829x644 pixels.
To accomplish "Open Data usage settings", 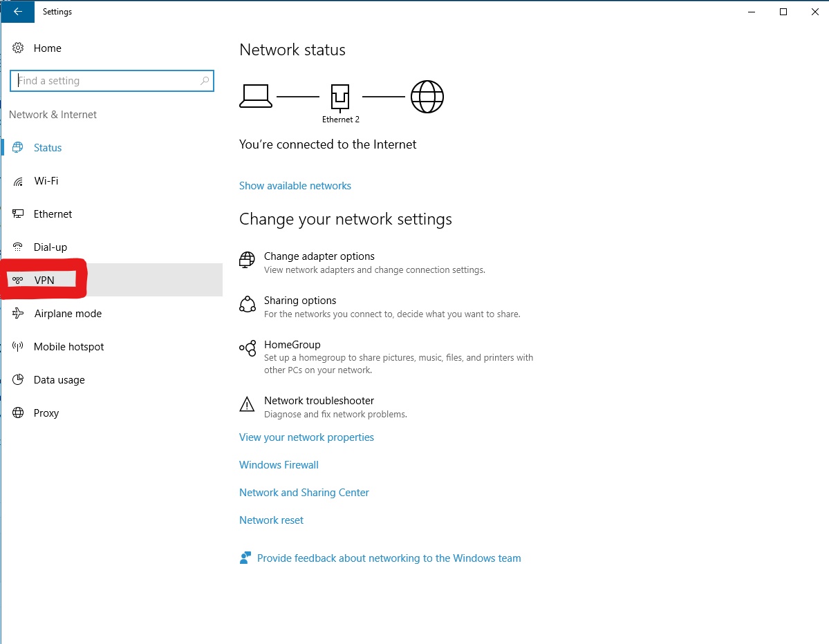I will coord(58,379).
